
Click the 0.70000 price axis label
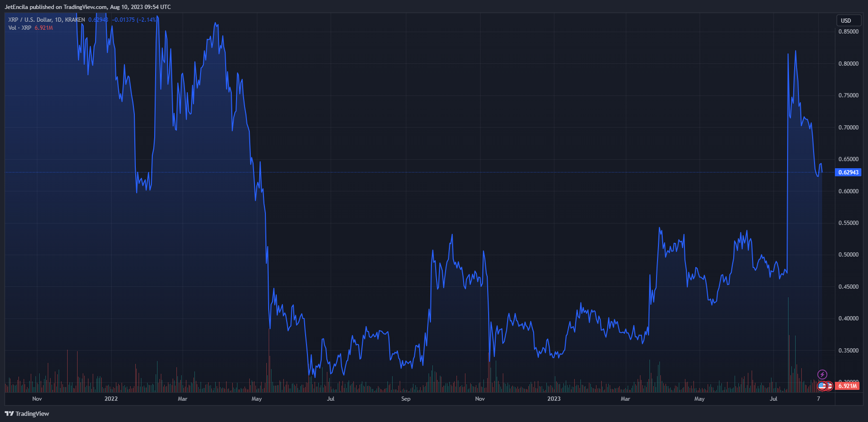pyautogui.click(x=849, y=128)
